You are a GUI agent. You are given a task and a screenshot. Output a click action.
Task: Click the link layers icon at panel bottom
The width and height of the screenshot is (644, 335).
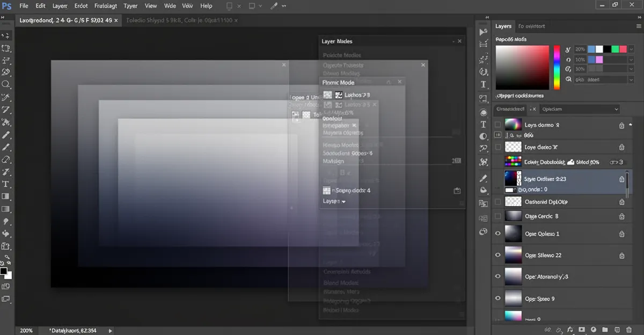pyautogui.click(x=547, y=329)
